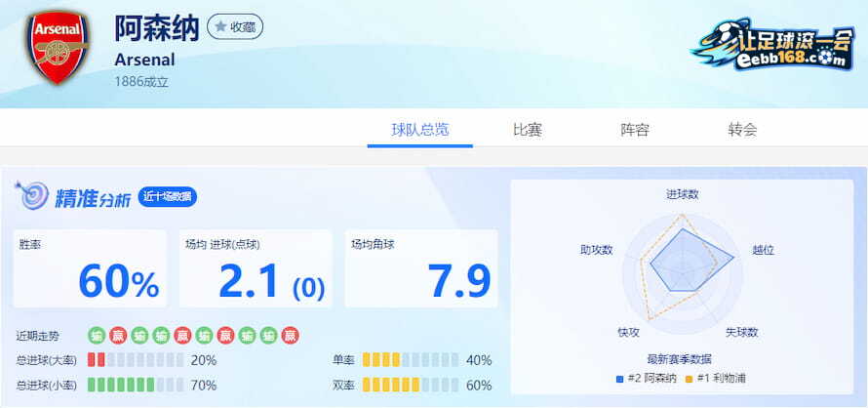
Task: Click the 总进球(大率) label
Action: point(47,360)
